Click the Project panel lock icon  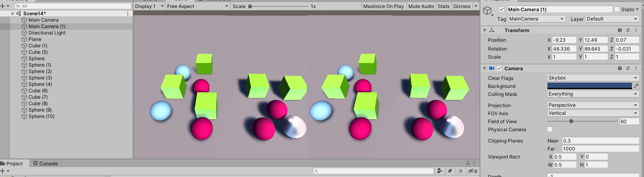click(x=468, y=163)
